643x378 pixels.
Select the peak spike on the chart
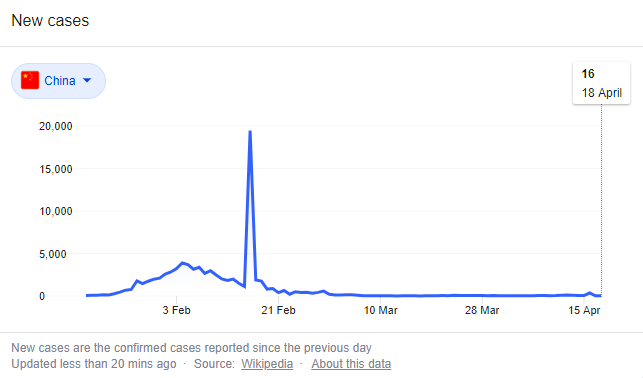pos(250,132)
